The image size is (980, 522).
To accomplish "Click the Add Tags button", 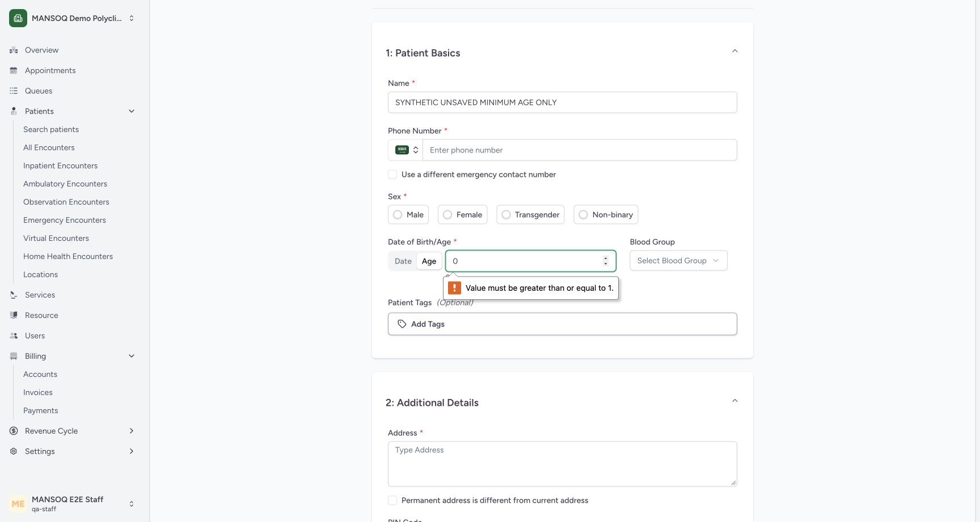I will pos(562,324).
